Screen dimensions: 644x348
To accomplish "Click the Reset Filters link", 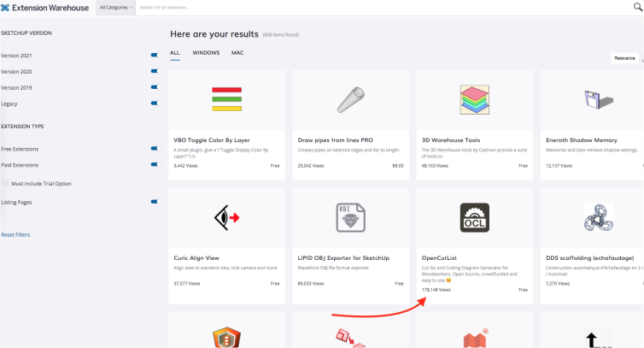I will click(15, 234).
